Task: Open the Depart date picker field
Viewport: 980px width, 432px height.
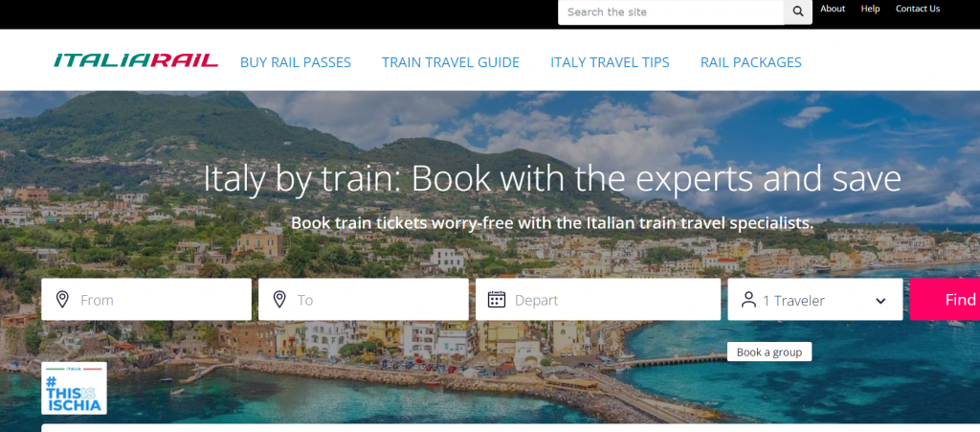Action: [x=598, y=300]
